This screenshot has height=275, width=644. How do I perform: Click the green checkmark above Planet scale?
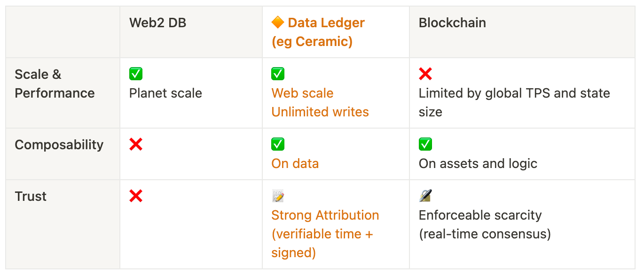click(x=136, y=74)
